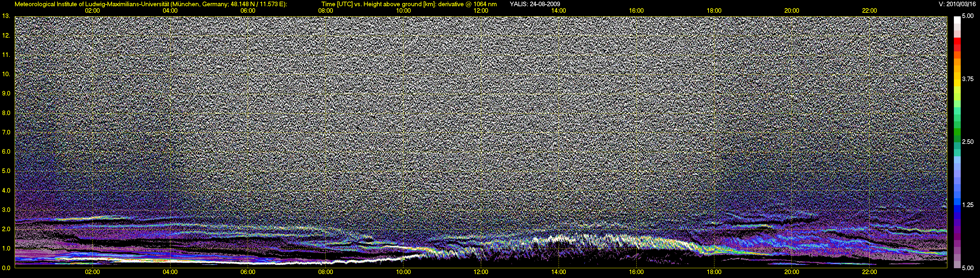The image size is (980, 278).
Task: Click the 2.50 color scale value
Action: (968, 142)
